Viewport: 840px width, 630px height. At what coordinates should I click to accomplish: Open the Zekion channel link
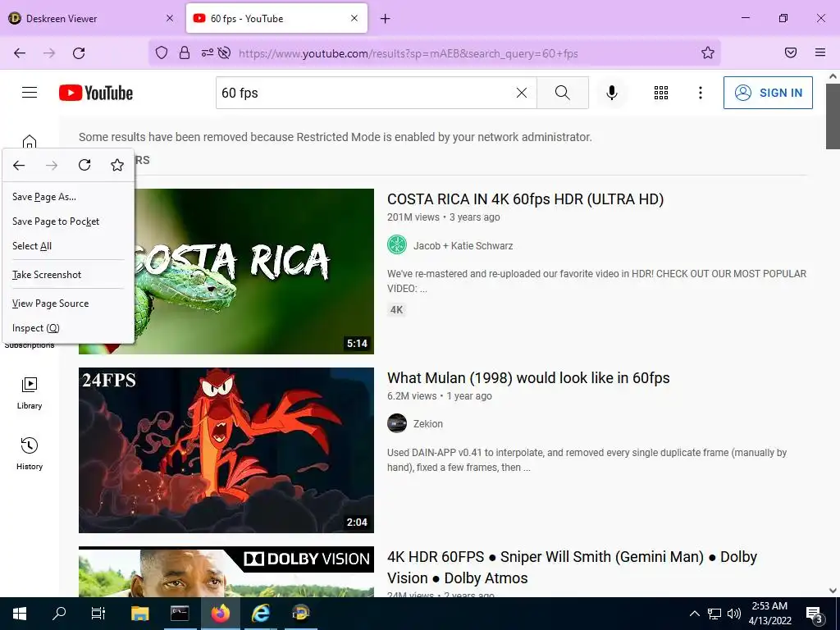pyautogui.click(x=428, y=424)
